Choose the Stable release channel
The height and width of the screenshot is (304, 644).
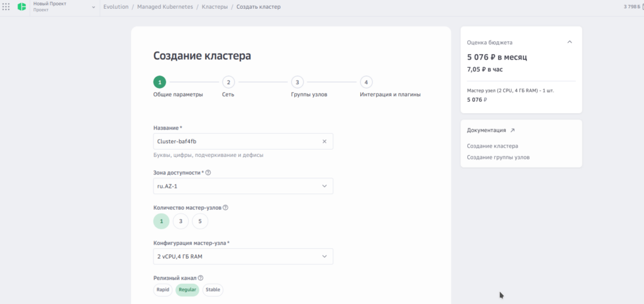[213, 290]
